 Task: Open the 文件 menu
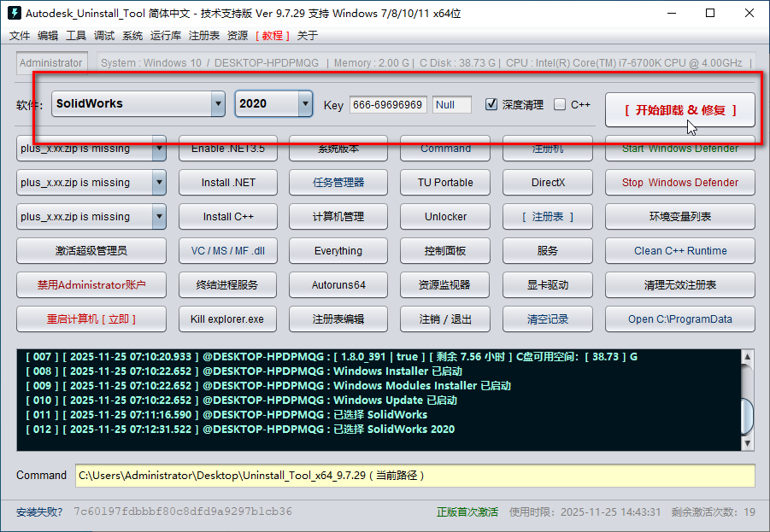(x=20, y=35)
